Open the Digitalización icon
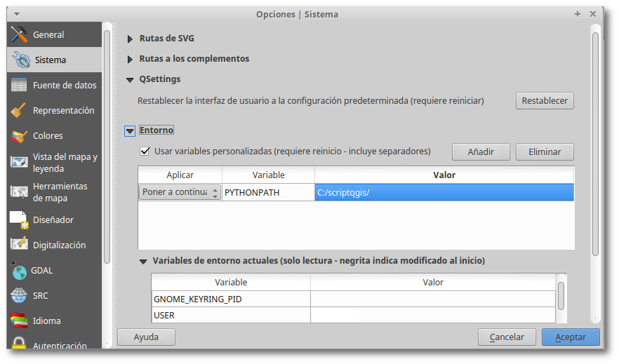 pos(19,245)
